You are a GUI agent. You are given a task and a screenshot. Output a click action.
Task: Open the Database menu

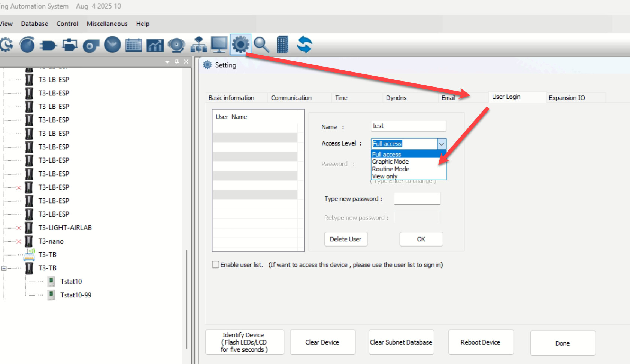34,24
